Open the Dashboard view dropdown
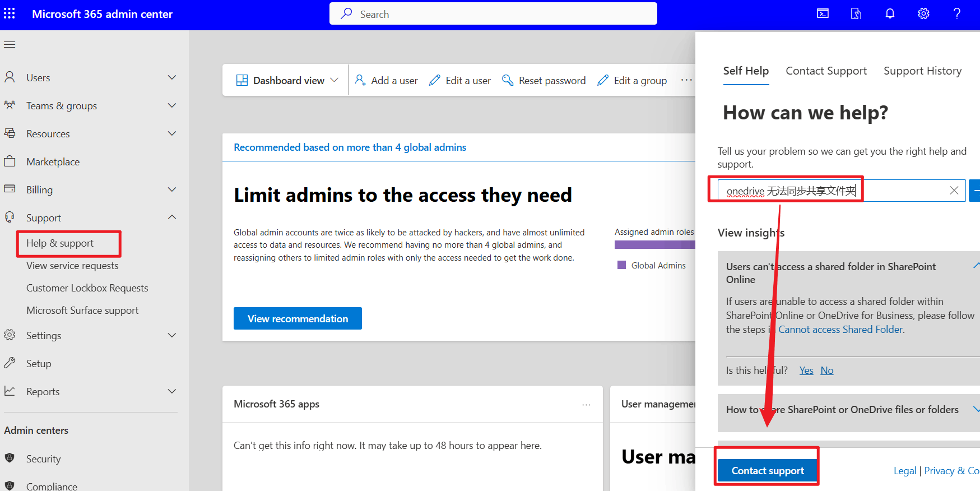The height and width of the screenshot is (491, 980). click(x=287, y=80)
